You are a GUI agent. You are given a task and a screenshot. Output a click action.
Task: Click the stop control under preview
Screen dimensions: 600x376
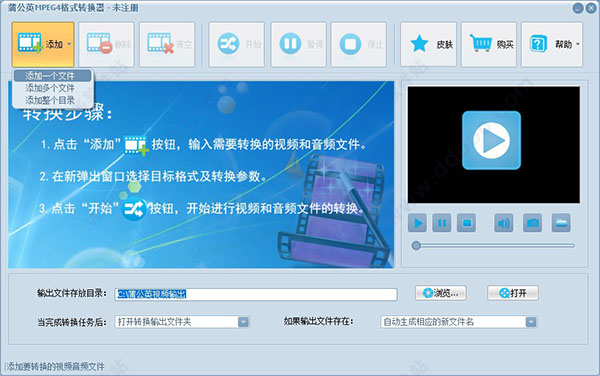pos(466,223)
